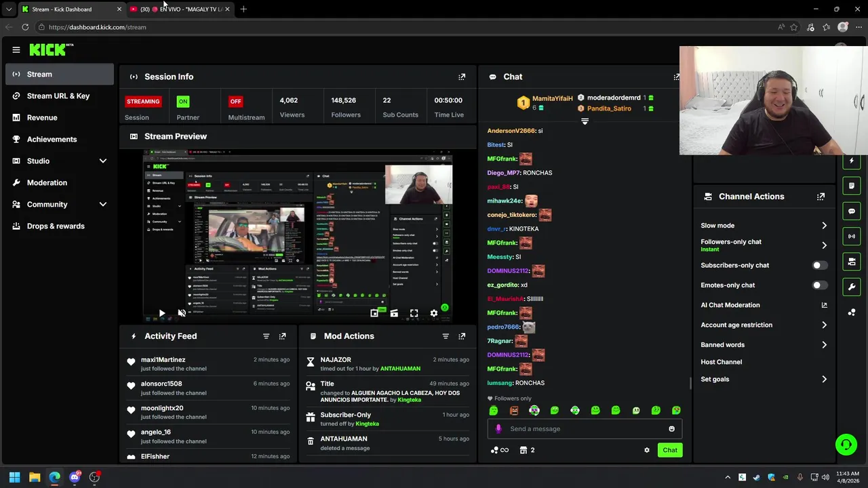Enter fullscreen on the stream preview
The width and height of the screenshot is (868, 488).
[414, 313]
